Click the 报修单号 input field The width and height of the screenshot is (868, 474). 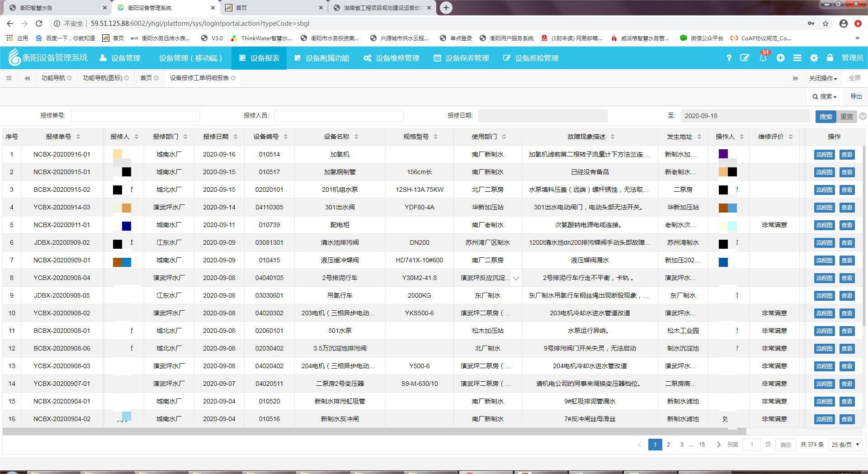click(135, 116)
